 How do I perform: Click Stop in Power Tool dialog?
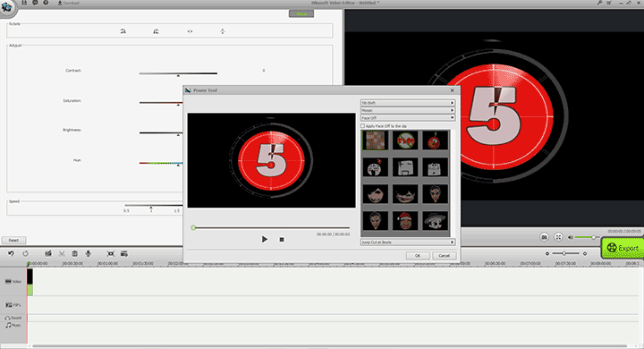tap(282, 239)
